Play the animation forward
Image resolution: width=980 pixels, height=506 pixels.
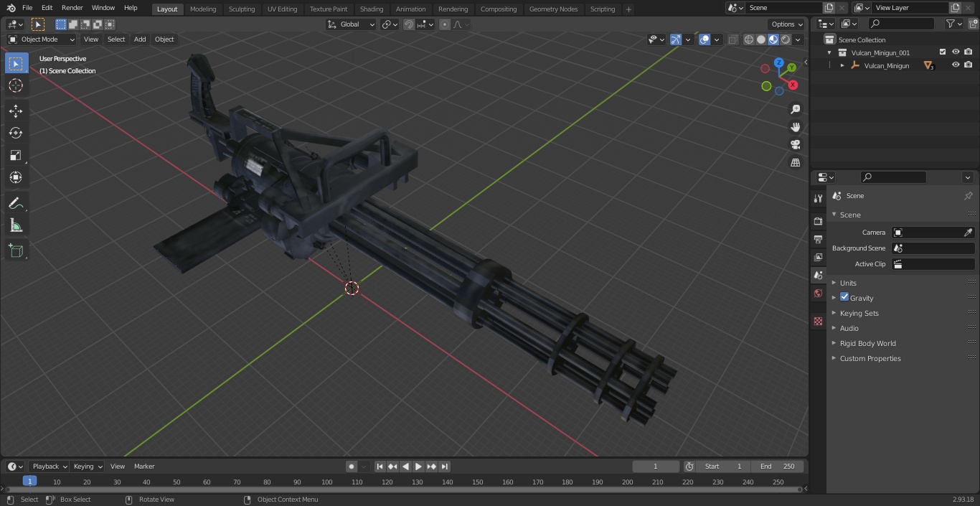(x=419, y=467)
